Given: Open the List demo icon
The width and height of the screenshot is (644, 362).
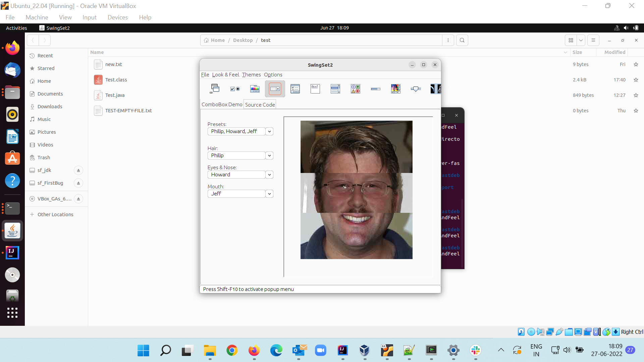Looking at the screenshot, I should [x=335, y=89].
